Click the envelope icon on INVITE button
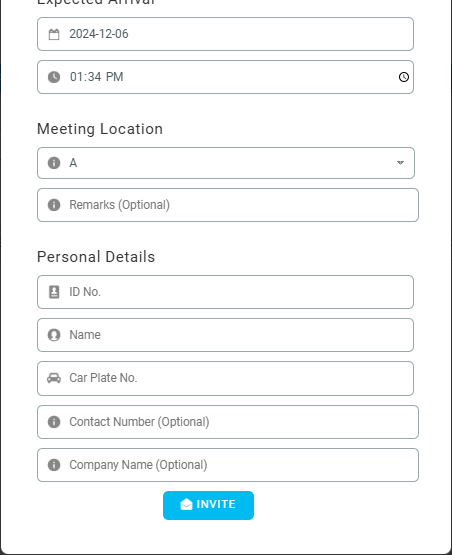This screenshot has height=555, width=452. coord(186,504)
